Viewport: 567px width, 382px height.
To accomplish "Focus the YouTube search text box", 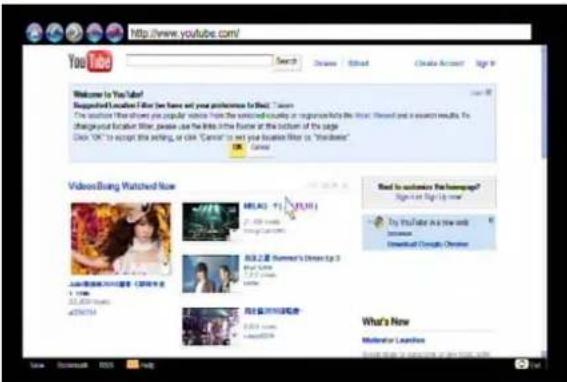I will click(200, 61).
